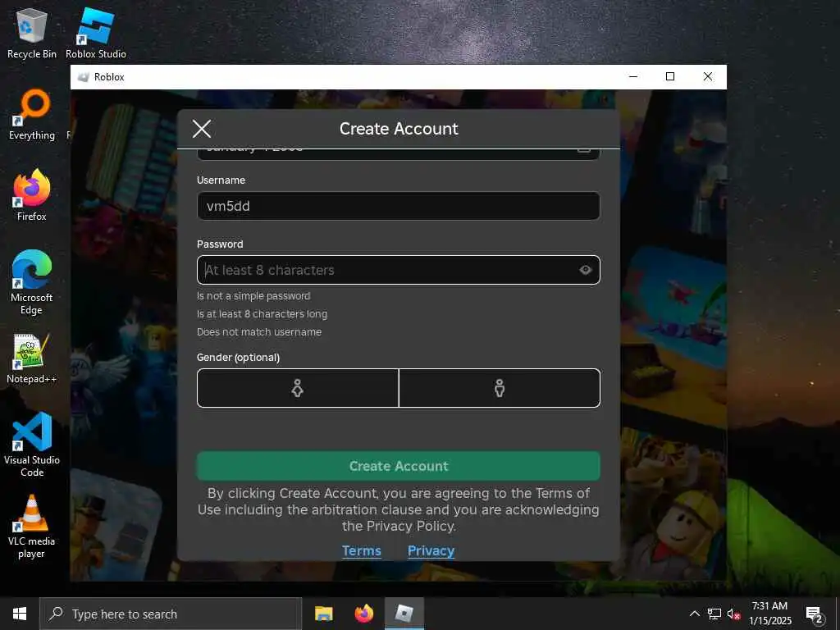Click the 'Password' field label
This screenshot has width=840, height=630.
pyautogui.click(x=220, y=244)
